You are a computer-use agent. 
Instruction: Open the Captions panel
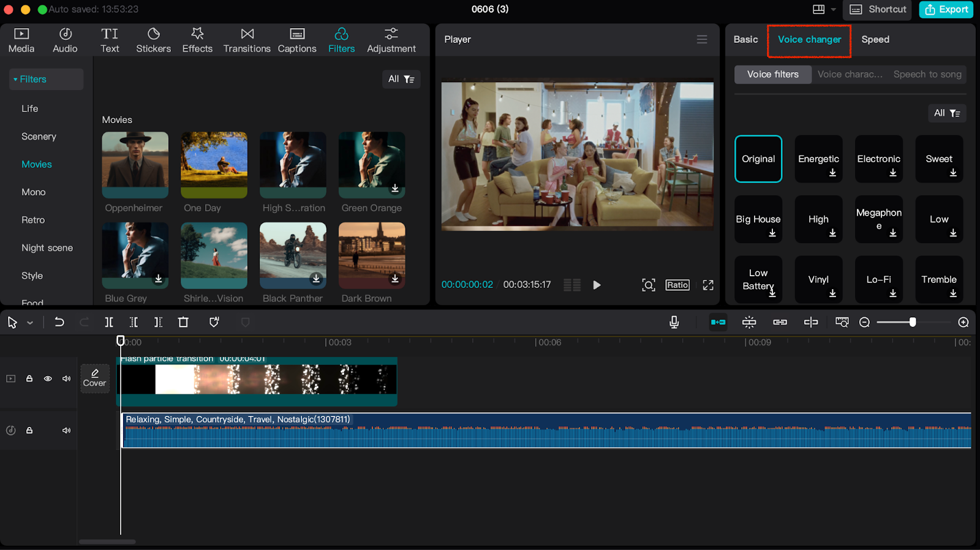coord(297,40)
